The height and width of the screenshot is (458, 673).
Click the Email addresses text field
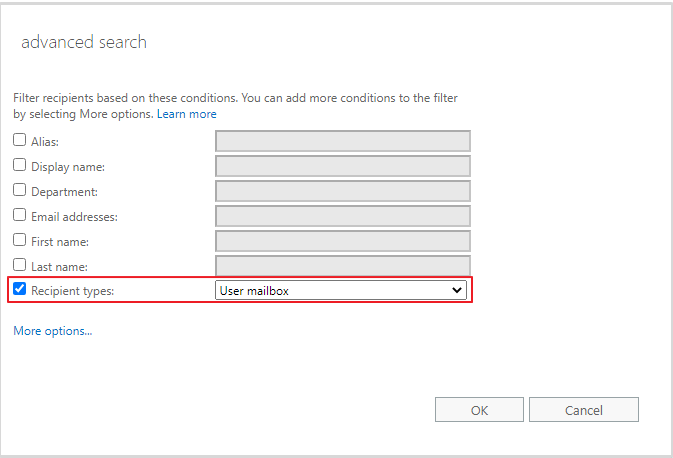pyautogui.click(x=343, y=216)
